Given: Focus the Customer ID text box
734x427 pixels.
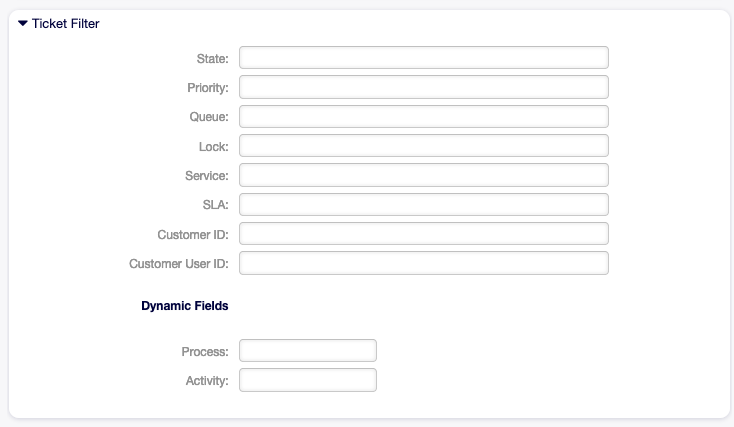Looking at the screenshot, I should (x=424, y=234).
